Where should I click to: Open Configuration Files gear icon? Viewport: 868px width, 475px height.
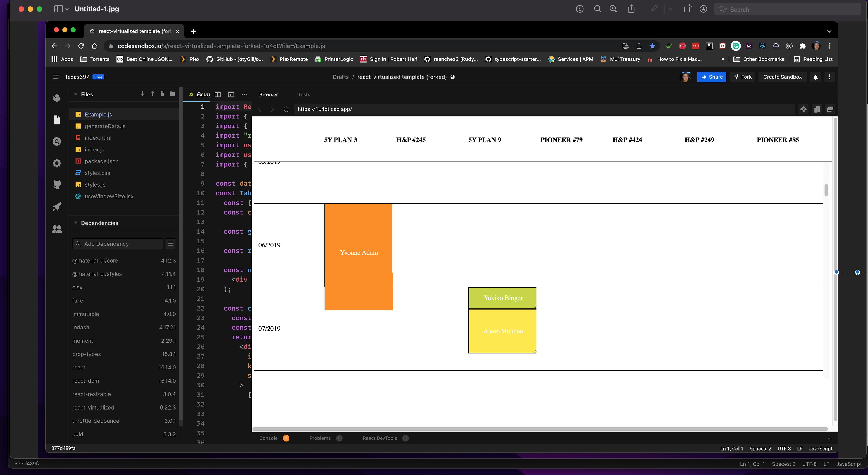click(57, 163)
